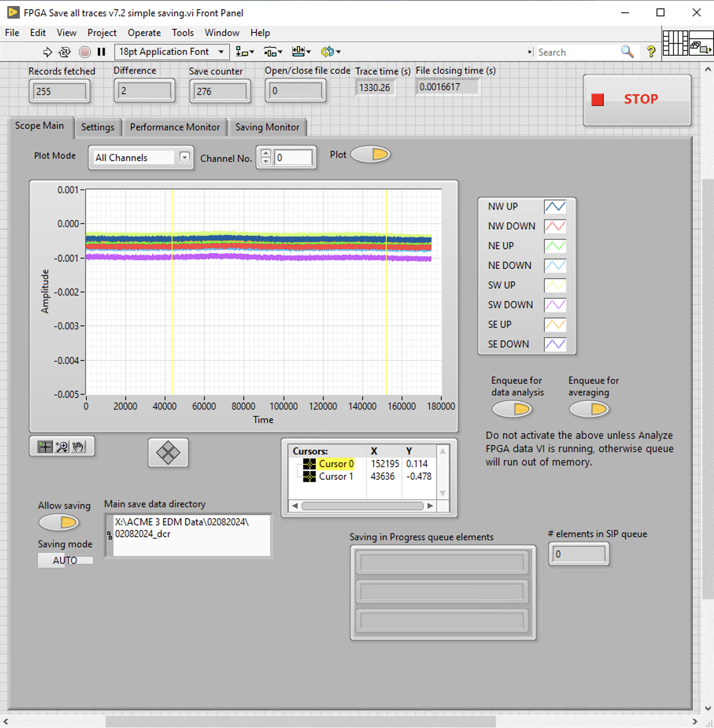Click the cursor mover diamond pad
714x728 pixels.
coord(168,453)
